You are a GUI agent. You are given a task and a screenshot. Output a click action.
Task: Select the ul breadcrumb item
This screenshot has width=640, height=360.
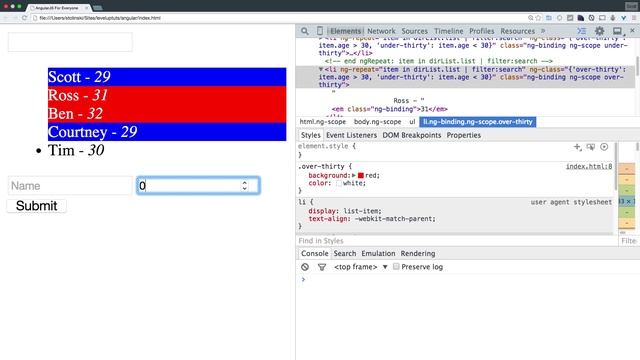click(412, 122)
